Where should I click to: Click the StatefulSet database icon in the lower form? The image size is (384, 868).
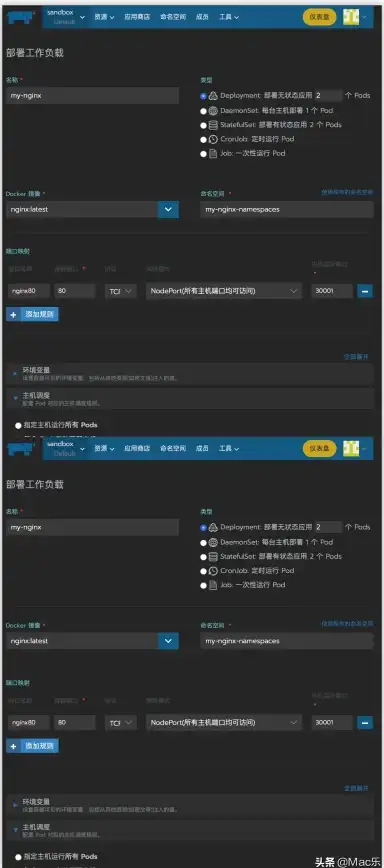click(214, 556)
